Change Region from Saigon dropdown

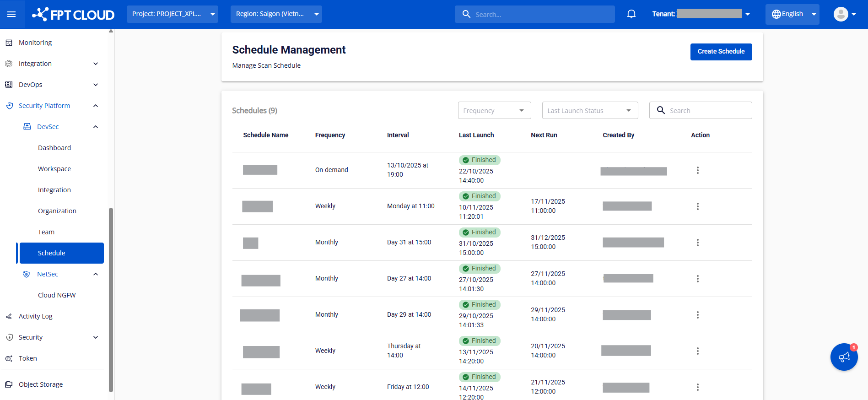276,14
